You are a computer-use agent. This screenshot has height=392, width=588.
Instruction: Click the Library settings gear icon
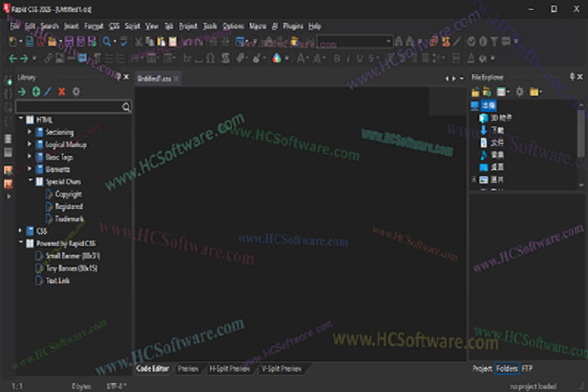tap(76, 91)
